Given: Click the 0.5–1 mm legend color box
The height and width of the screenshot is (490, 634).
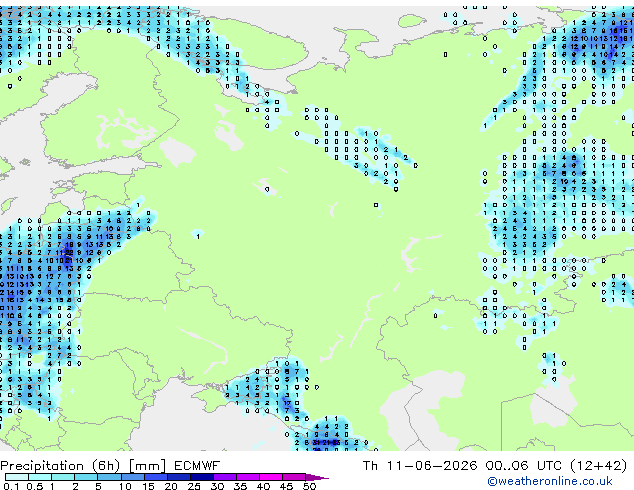Looking at the screenshot, I should click(40, 477).
